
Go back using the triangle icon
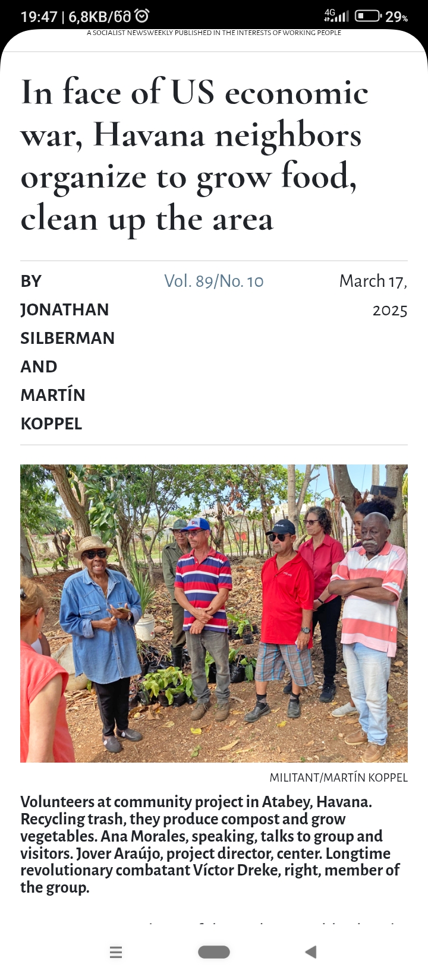[x=310, y=952]
